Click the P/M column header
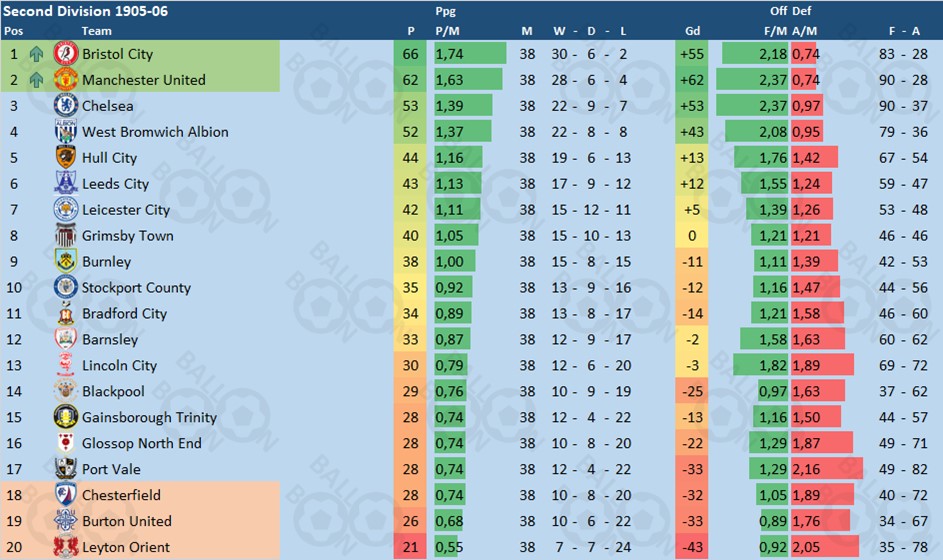The height and width of the screenshot is (560, 943). pyautogui.click(x=447, y=31)
